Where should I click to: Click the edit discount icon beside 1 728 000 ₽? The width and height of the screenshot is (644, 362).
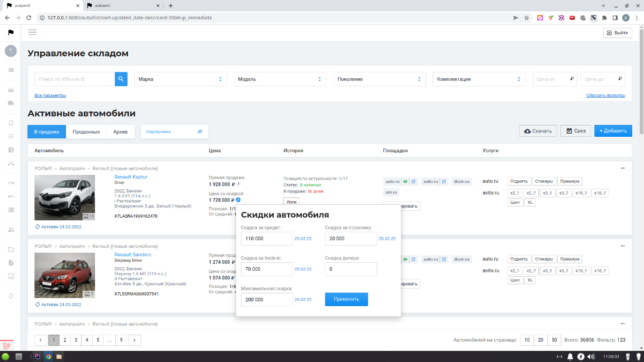coord(238,200)
